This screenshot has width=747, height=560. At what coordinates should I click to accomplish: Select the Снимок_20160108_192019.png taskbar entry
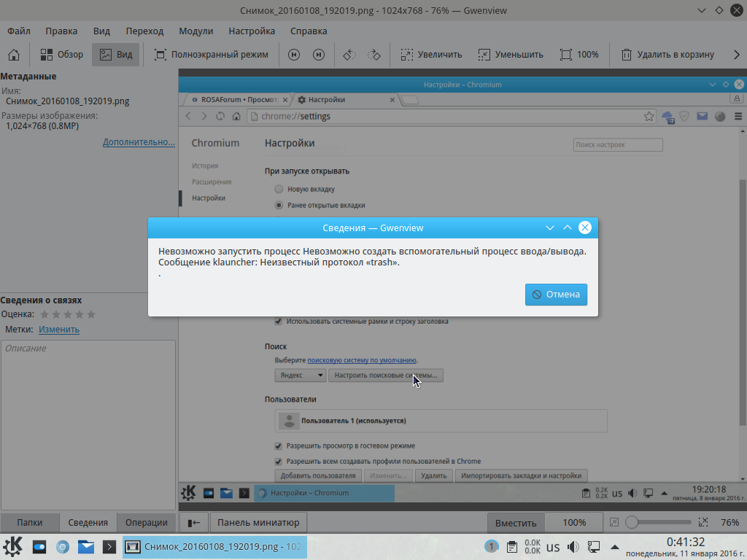(215, 547)
